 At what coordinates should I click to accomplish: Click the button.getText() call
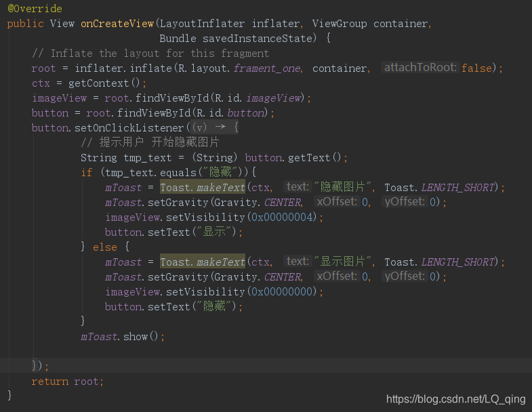293,158
